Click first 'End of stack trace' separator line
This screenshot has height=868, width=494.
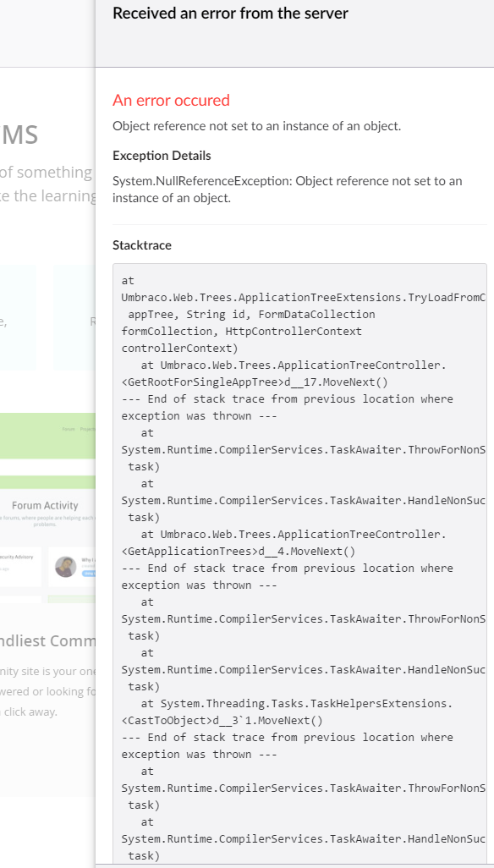point(287,408)
